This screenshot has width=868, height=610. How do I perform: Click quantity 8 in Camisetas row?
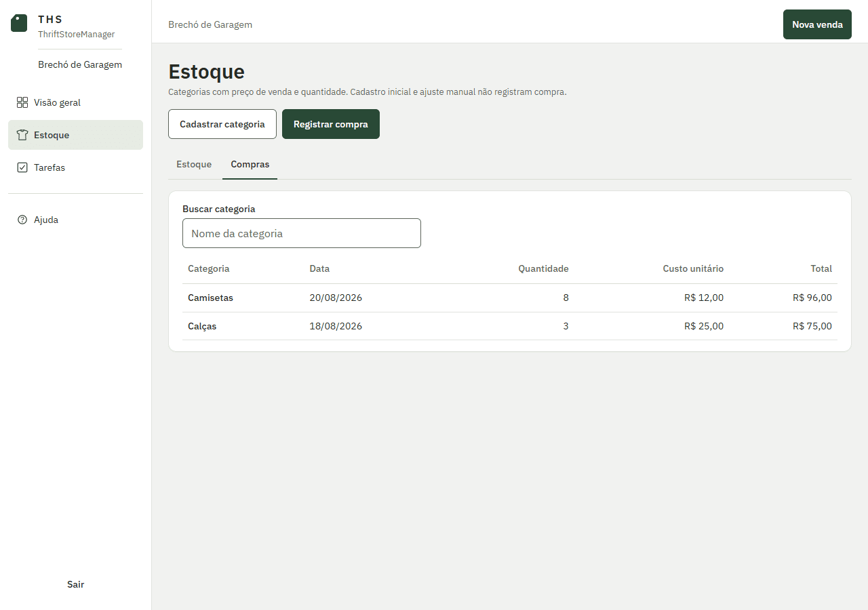566,298
